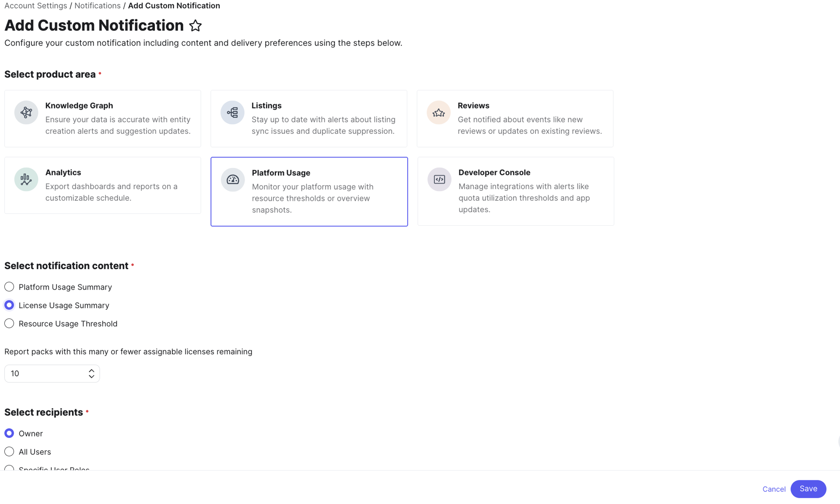Select Platform Usage Summary radio option
840x504 pixels.
9,287
